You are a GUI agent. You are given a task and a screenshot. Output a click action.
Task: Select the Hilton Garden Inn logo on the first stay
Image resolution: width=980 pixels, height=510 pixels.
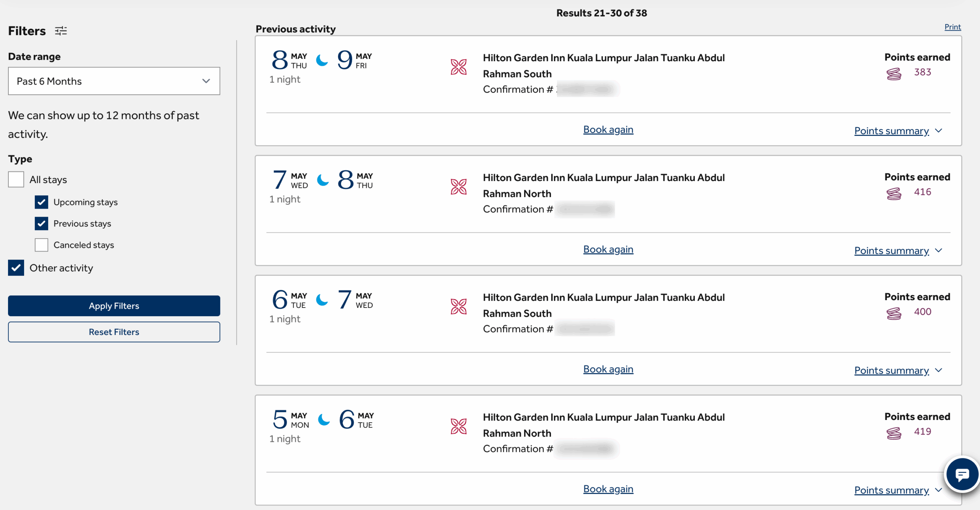point(459,66)
